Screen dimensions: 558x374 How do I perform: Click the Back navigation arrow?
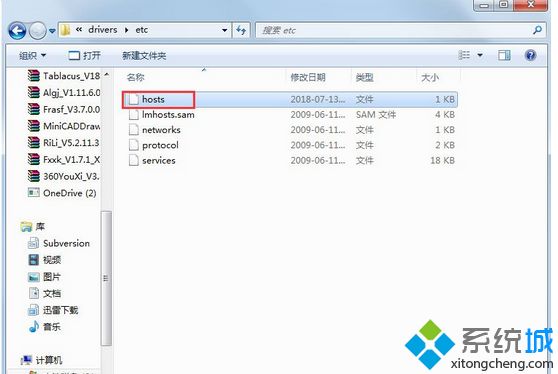point(17,31)
